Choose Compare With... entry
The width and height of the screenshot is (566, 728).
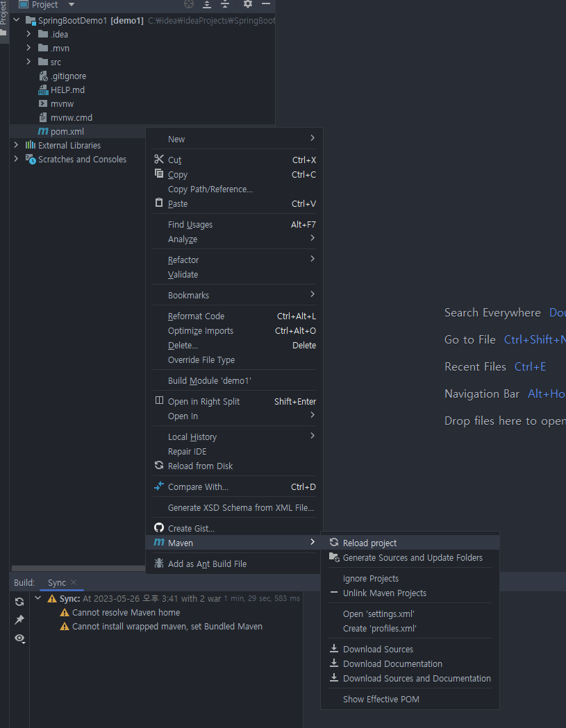(x=235, y=487)
